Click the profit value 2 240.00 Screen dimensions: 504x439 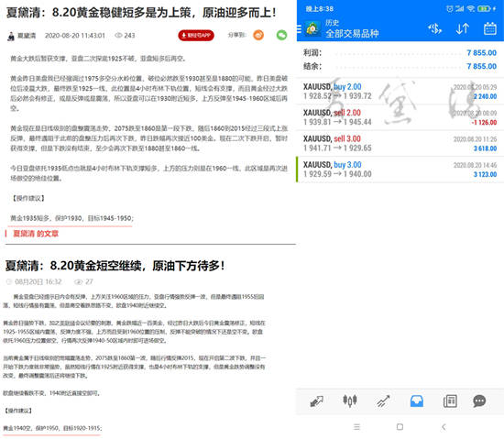[485, 96]
